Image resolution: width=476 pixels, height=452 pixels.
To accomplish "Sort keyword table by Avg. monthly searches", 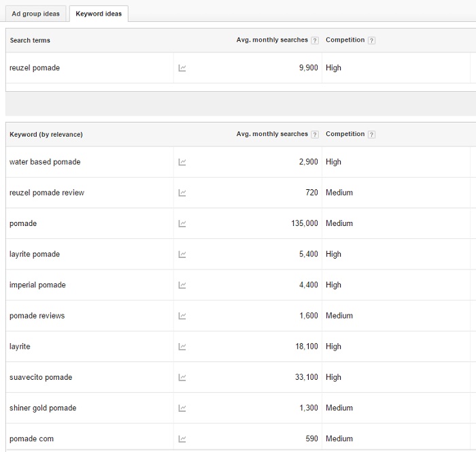I will click(x=272, y=134).
